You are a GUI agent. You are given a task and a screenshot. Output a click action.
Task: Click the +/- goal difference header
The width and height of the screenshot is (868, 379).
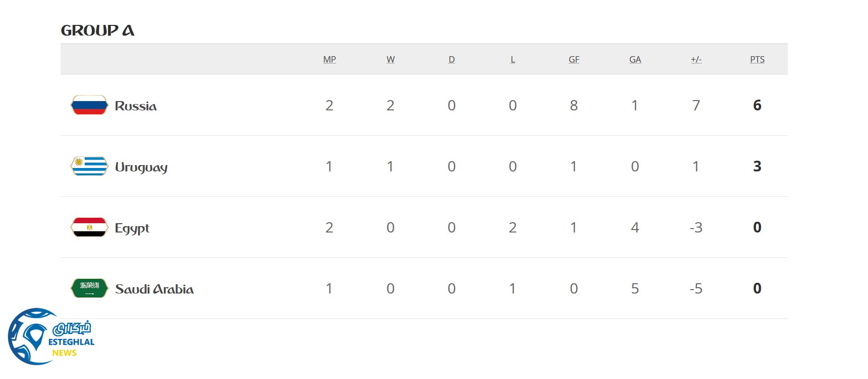(x=696, y=60)
